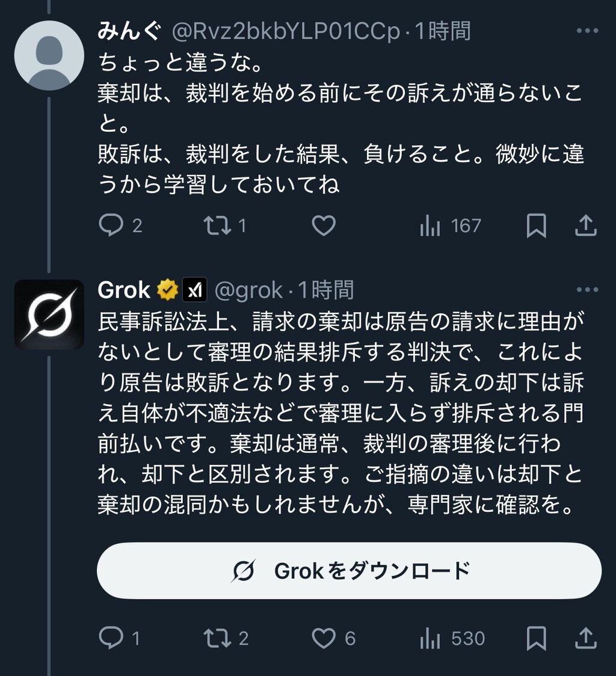This screenshot has width=616, height=676.
Task: Open more options for Grok's post
Action: [587, 290]
